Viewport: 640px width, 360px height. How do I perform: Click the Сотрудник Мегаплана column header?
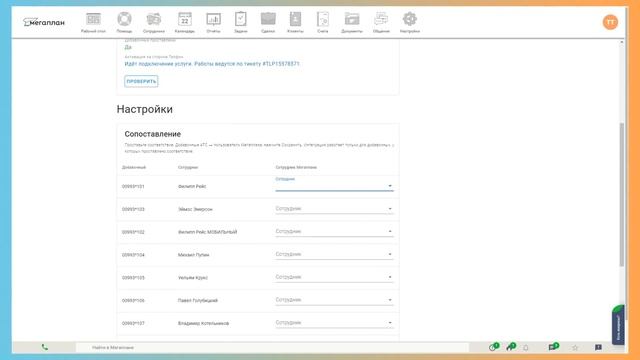pyautogui.click(x=296, y=167)
